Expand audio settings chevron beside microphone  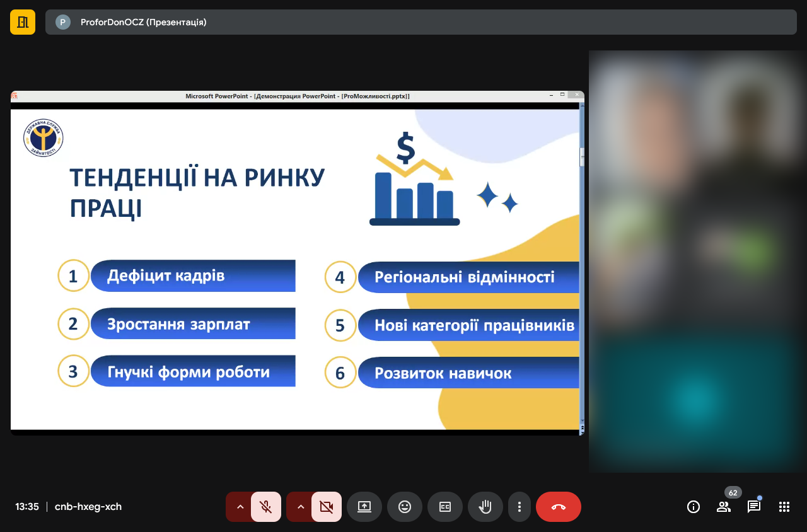[x=240, y=507]
